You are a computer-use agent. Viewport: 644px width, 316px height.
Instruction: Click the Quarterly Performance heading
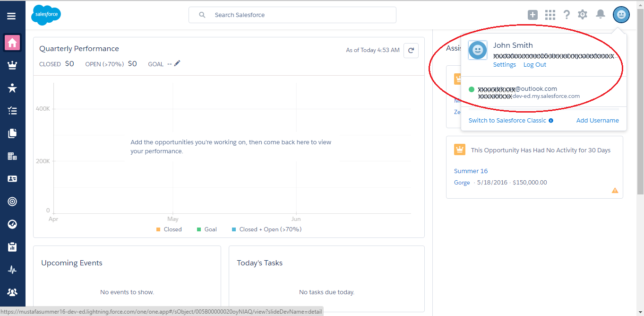79,49
